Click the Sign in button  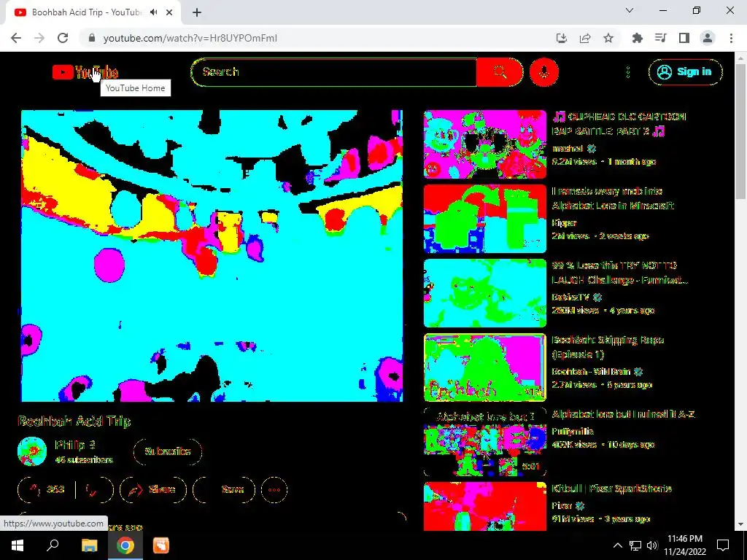(685, 72)
